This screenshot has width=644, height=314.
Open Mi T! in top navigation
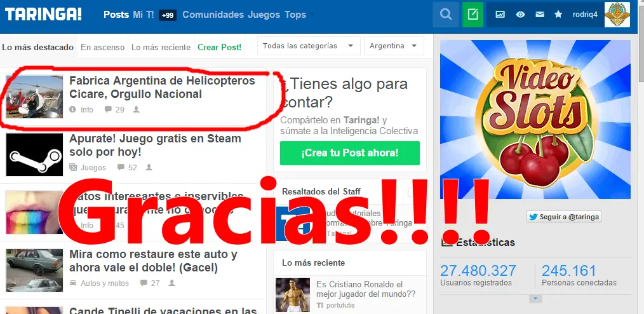144,15
